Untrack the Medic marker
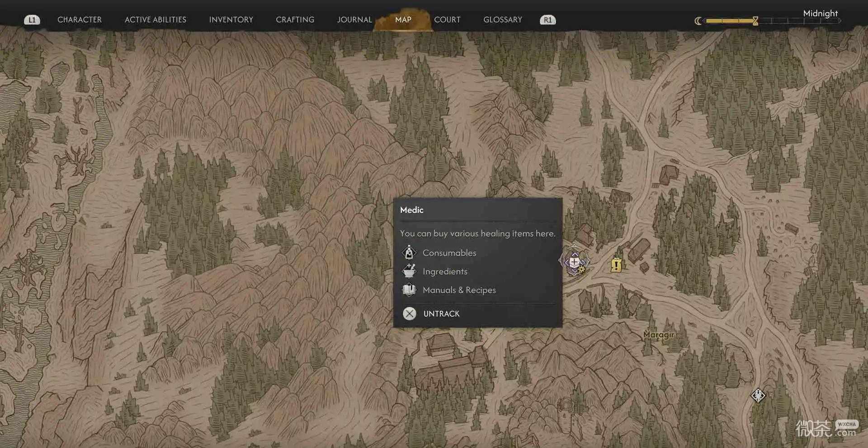 click(x=442, y=314)
